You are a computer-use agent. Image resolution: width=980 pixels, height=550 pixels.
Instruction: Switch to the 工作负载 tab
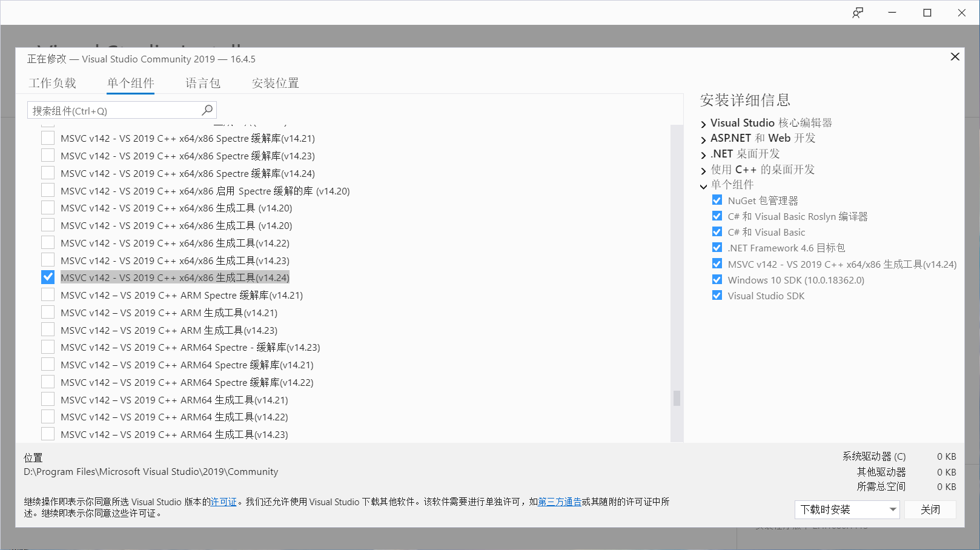pos(53,83)
